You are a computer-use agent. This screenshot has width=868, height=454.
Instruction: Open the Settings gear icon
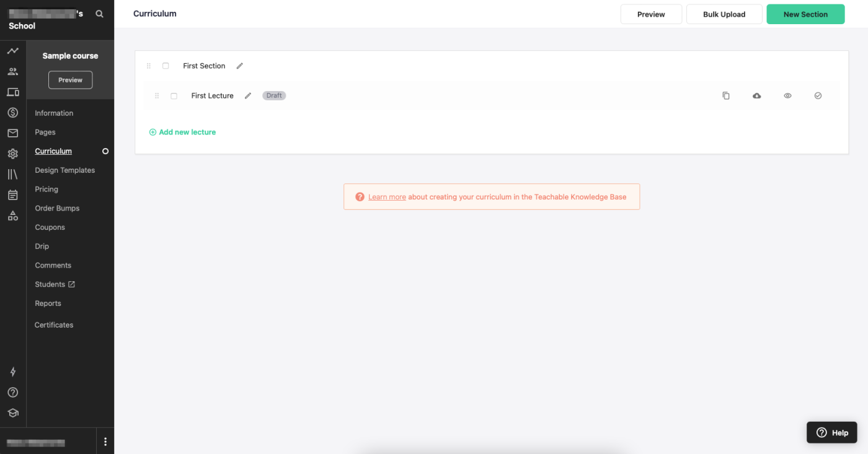(x=12, y=154)
